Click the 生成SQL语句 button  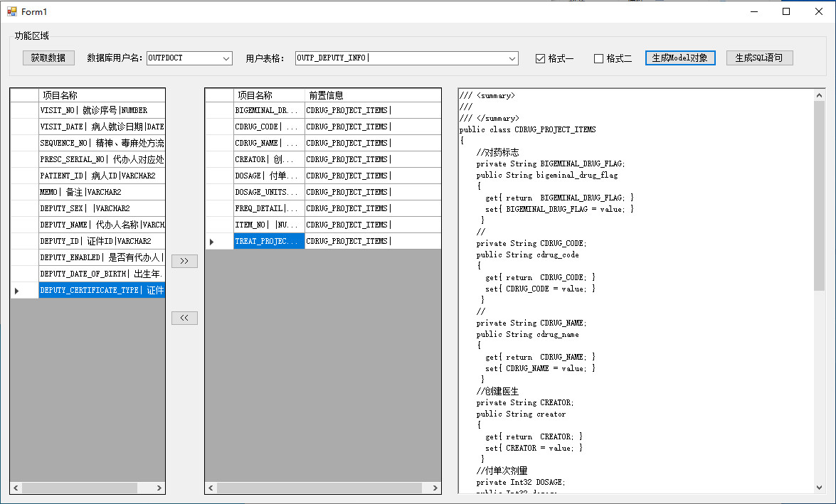(759, 58)
